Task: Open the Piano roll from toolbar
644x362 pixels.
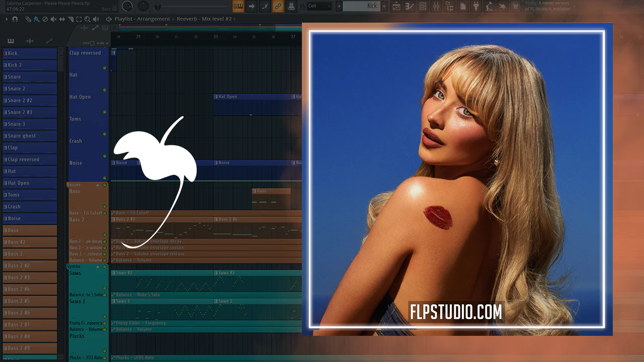Action: pyautogui.click(x=410, y=6)
